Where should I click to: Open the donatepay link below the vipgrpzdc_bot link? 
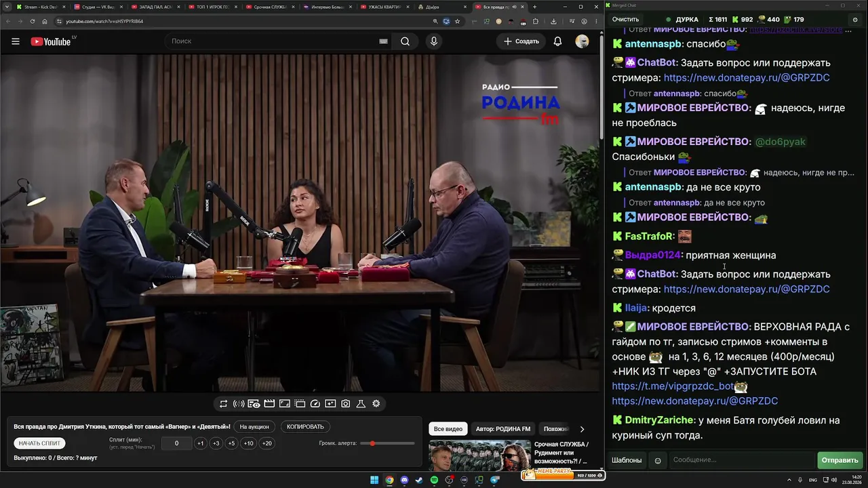pos(695,401)
